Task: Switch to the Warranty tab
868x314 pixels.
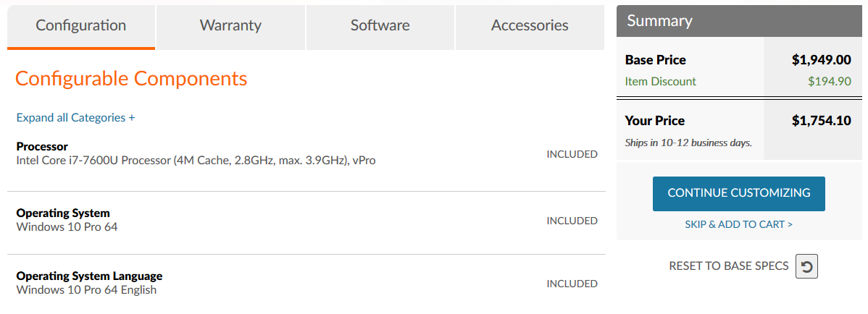Action: [231, 27]
